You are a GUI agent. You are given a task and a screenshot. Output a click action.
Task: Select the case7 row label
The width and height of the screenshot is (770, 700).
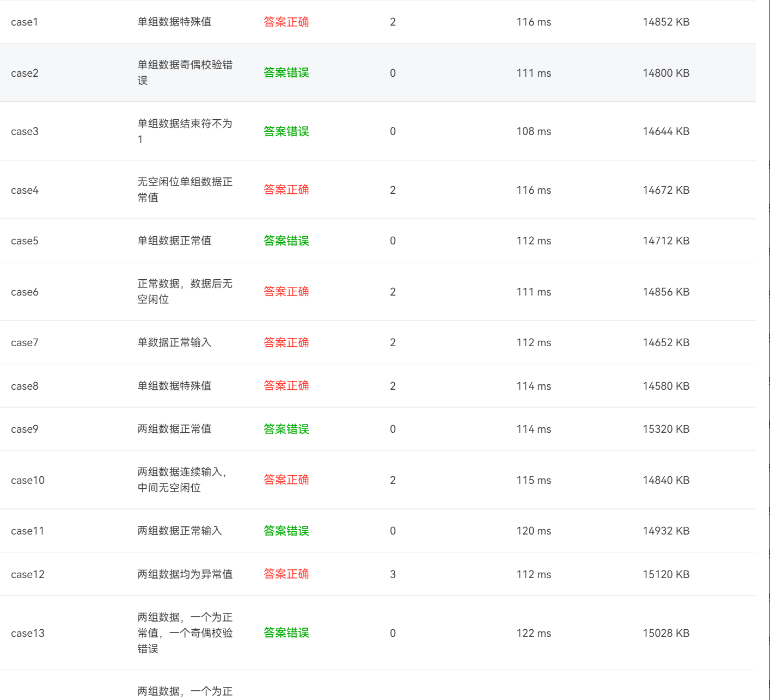(25, 343)
